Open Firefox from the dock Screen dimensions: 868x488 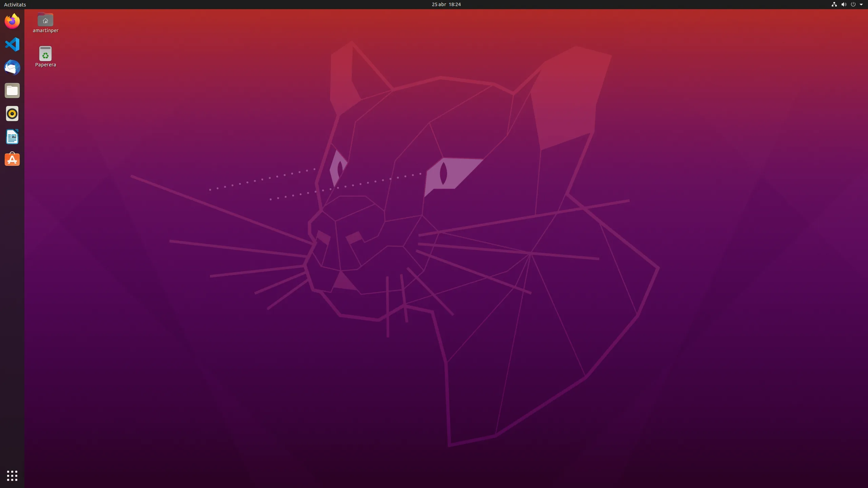(x=12, y=21)
